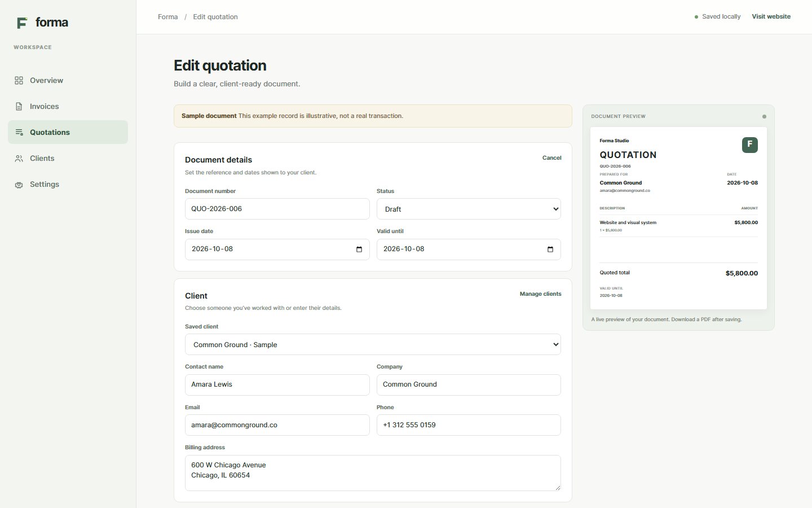Viewport: 812px width, 508px height.
Task: Open the Valid until calendar picker icon
Action: tap(550, 249)
